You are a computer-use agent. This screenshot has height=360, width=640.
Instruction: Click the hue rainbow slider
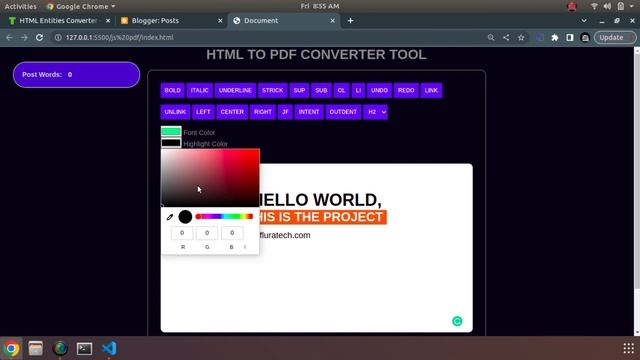click(x=224, y=216)
